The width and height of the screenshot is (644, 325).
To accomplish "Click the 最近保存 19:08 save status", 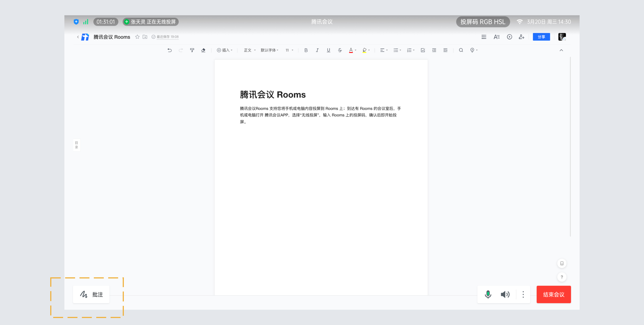I will (x=165, y=37).
